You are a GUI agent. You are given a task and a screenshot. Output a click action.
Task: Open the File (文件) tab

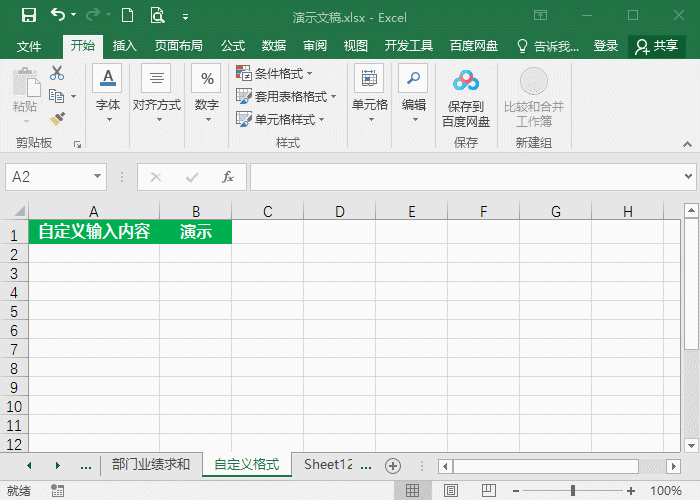click(29, 46)
